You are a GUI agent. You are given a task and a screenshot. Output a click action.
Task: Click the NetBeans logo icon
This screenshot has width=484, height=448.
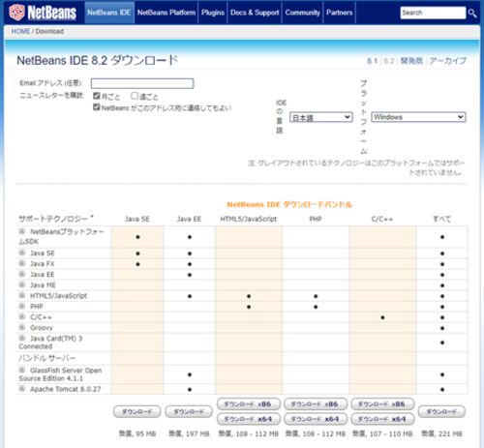coord(16,12)
